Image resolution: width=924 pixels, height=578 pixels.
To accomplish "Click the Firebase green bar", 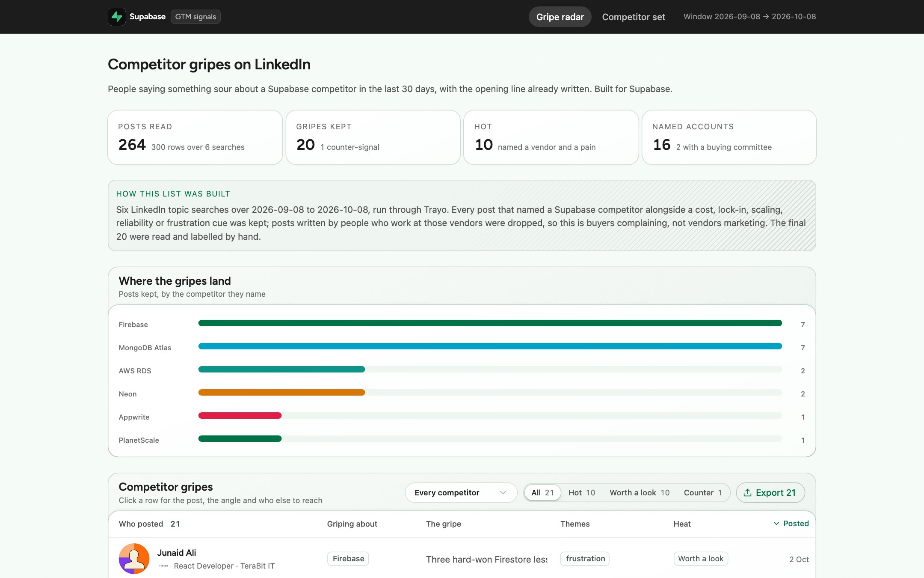I will click(x=490, y=323).
